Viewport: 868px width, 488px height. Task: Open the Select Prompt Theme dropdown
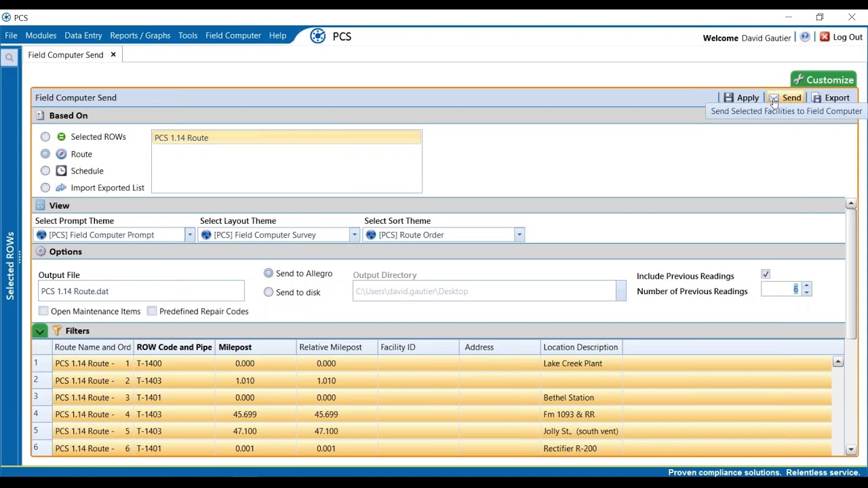click(x=189, y=235)
